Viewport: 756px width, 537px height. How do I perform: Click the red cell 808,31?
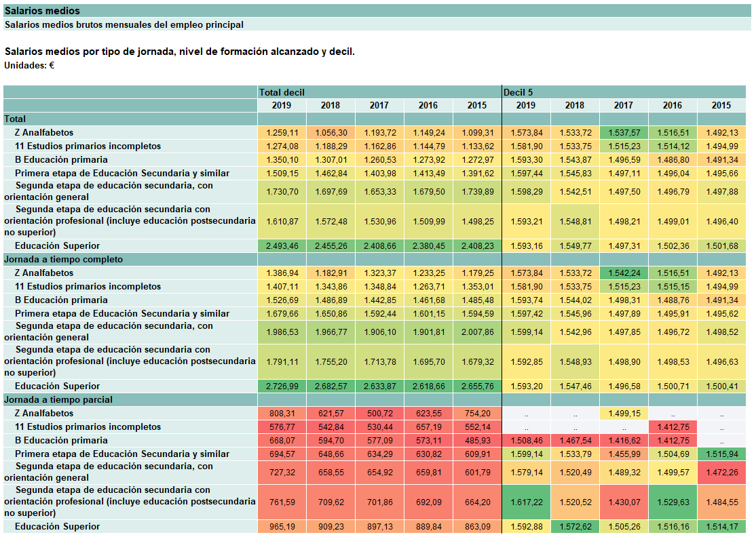pyautogui.click(x=282, y=413)
